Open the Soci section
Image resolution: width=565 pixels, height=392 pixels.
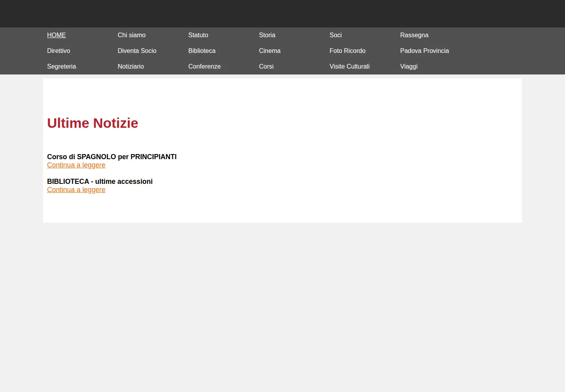(x=335, y=35)
